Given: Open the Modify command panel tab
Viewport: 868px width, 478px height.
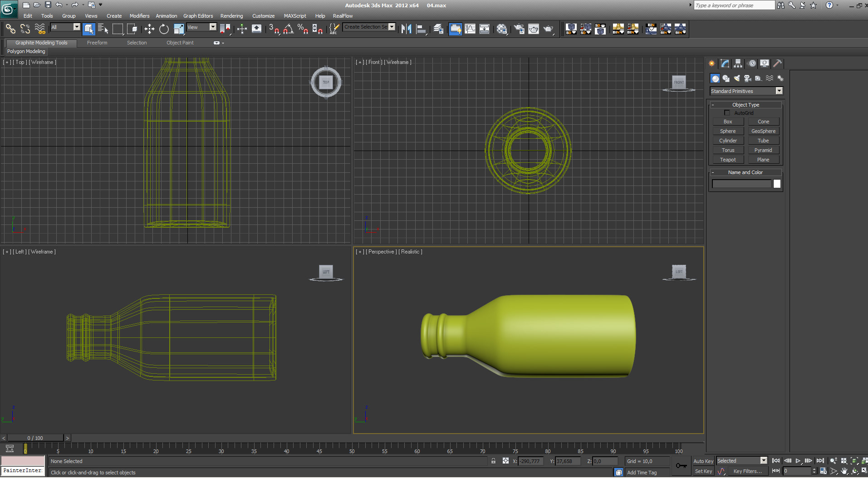Looking at the screenshot, I should (725, 63).
